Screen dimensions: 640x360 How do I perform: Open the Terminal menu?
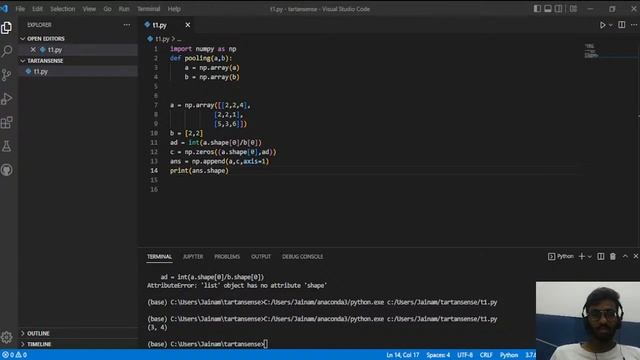148,9
